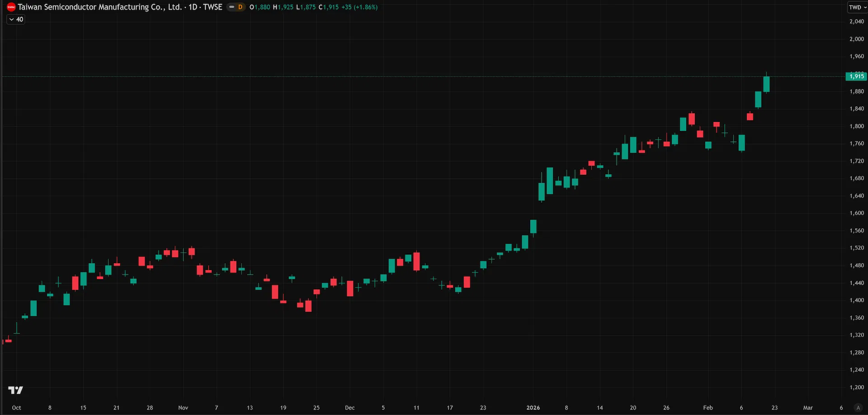Click the 1,200 price axis label
The image size is (868, 415).
(x=857, y=387)
